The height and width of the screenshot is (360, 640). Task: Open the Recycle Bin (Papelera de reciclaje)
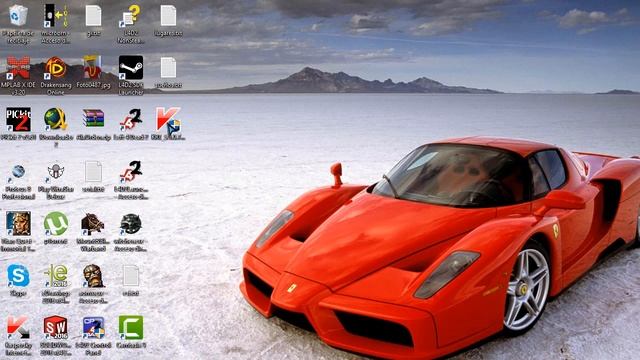(x=18, y=16)
